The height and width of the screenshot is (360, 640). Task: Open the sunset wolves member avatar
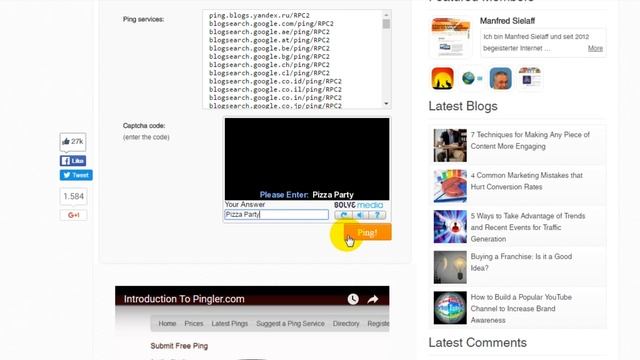click(x=442, y=78)
